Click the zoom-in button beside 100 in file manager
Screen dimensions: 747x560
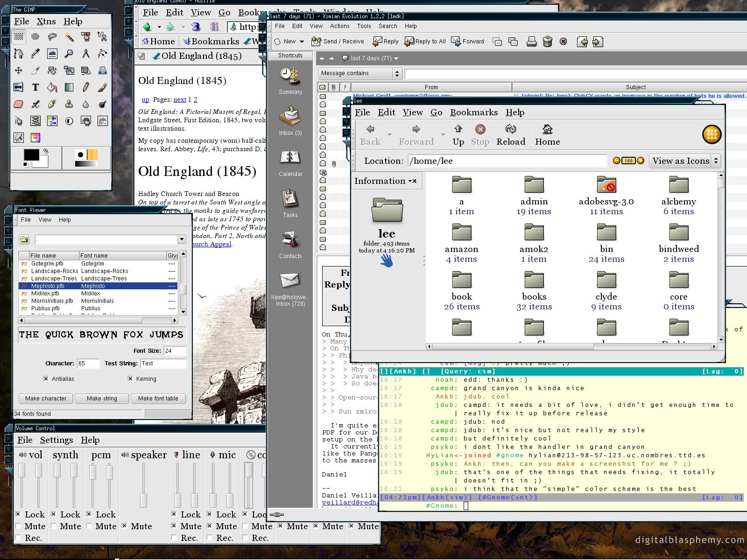coord(641,161)
